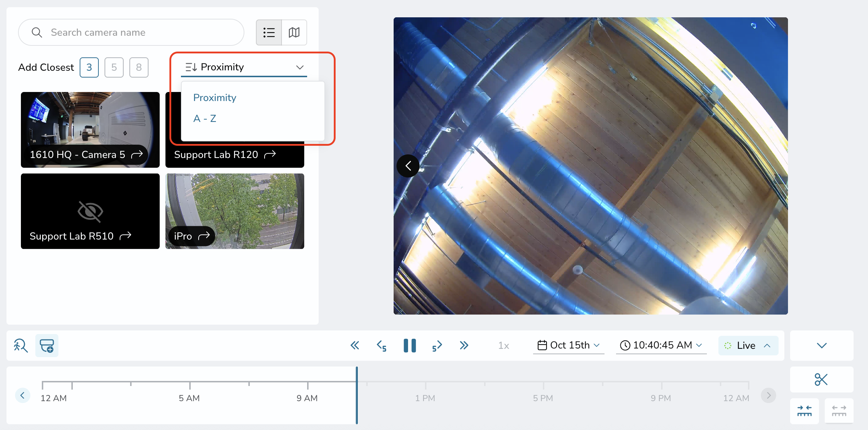Switch to list view tab

[269, 32]
